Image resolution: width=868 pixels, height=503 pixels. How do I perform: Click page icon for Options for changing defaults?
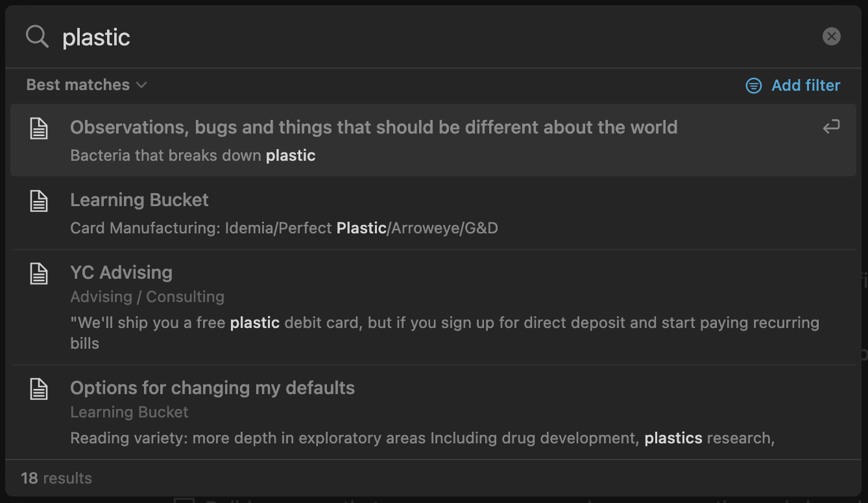pyautogui.click(x=39, y=389)
